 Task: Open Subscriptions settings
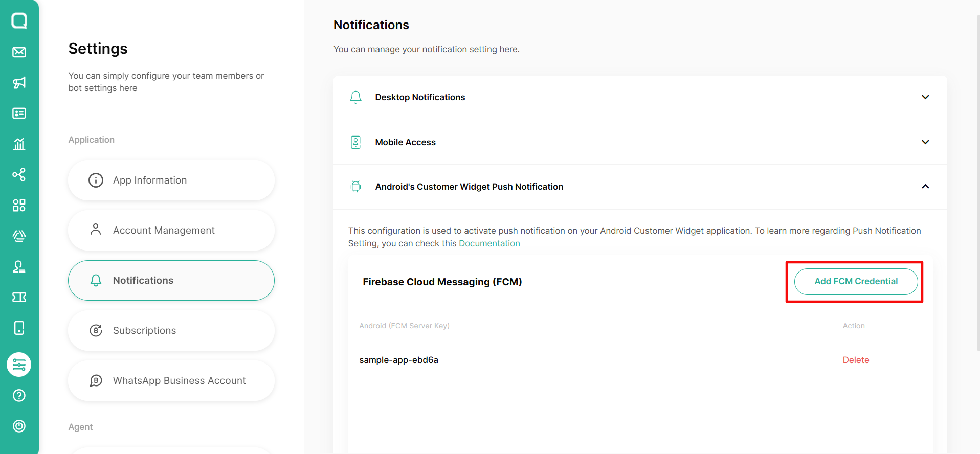coord(171,331)
